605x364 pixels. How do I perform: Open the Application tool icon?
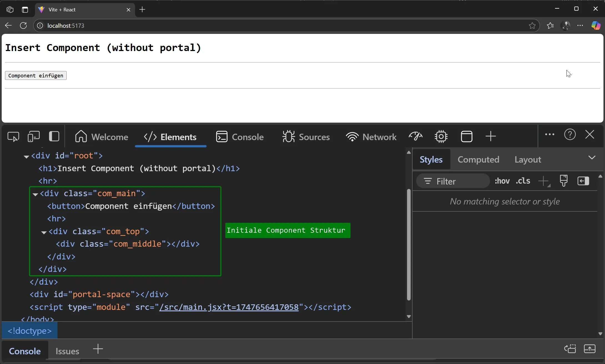click(x=466, y=136)
